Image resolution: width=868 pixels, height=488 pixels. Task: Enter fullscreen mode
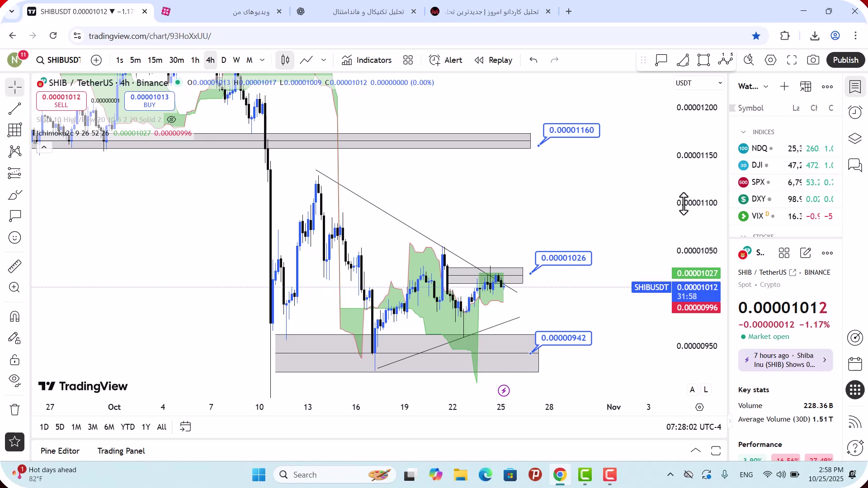coord(792,60)
